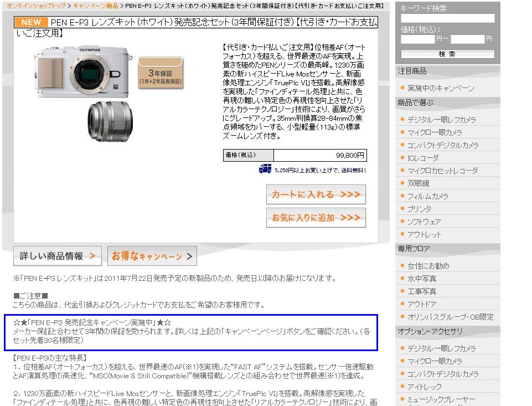Click the ■ご注意■ heading text
The image size is (532, 406).
click(30, 296)
